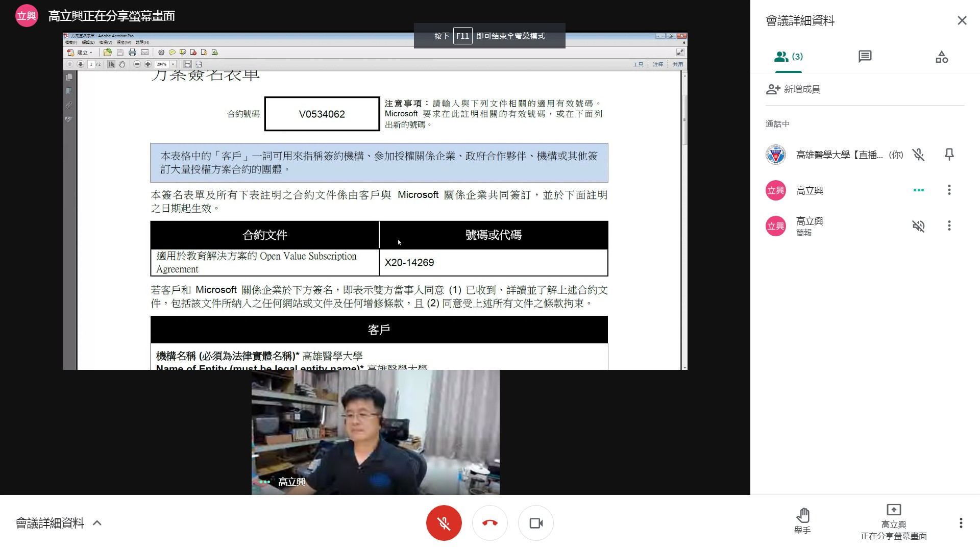The height and width of the screenshot is (551, 980).
Task: Expand 會議詳細資料 chevron at bottom left
Action: [x=97, y=523]
